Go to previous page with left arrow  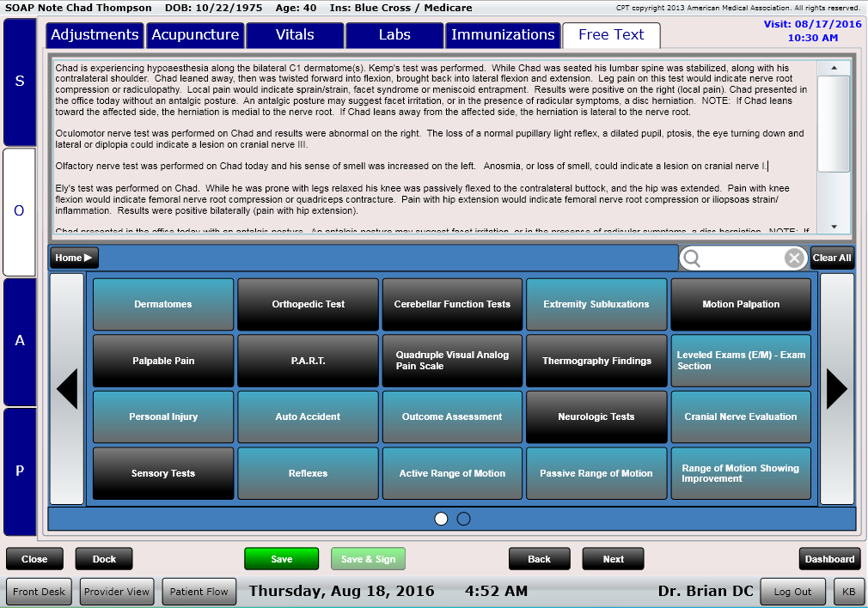tap(67, 389)
